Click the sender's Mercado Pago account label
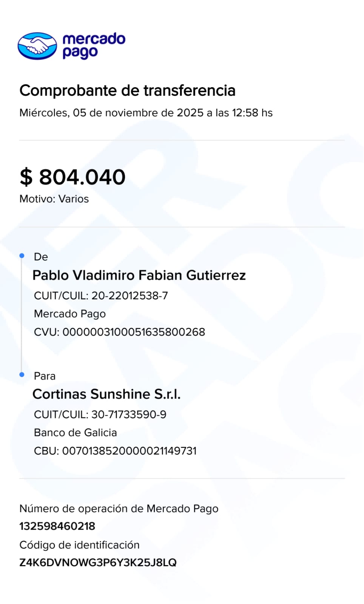This screenshot has height=604, width=364. coord(70,314)
